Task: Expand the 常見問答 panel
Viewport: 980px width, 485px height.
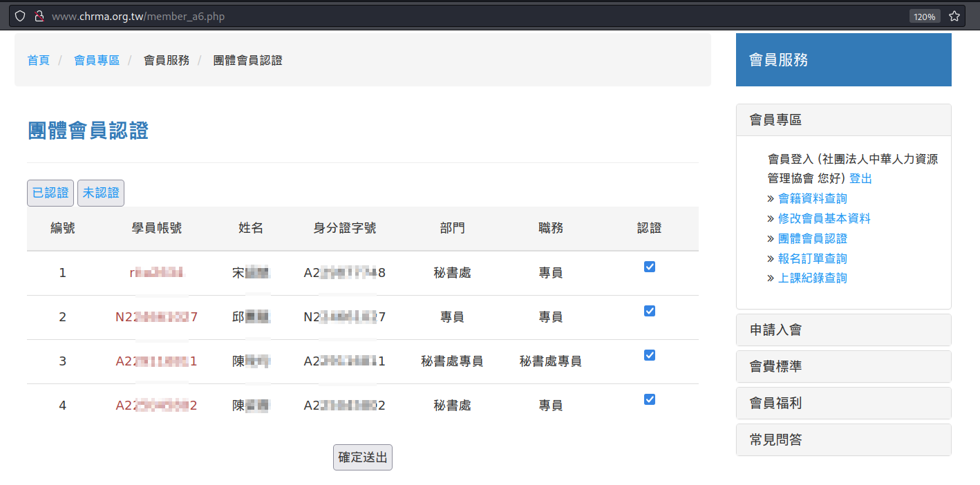Action: point(844,440)
